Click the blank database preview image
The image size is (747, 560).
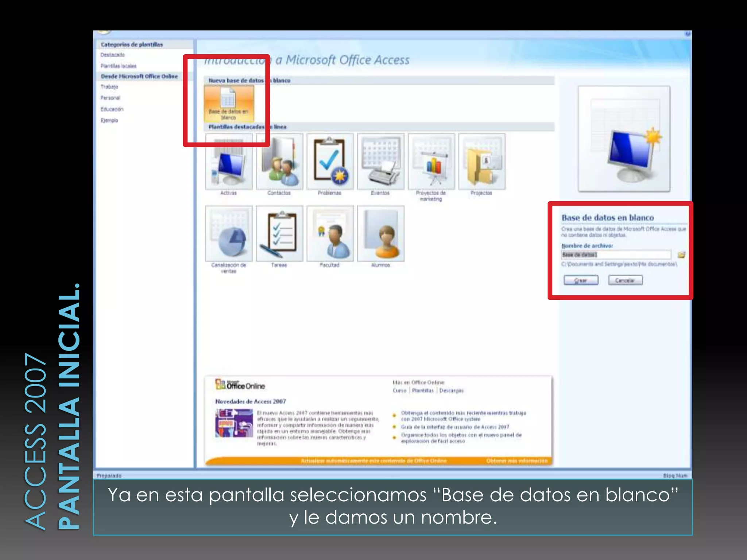pos(624,139)
